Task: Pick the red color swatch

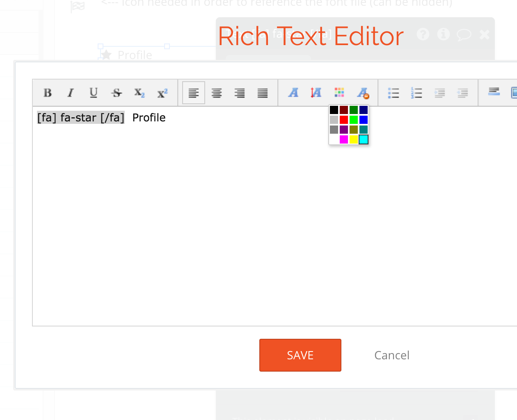Action: click(x=343, y=119)
